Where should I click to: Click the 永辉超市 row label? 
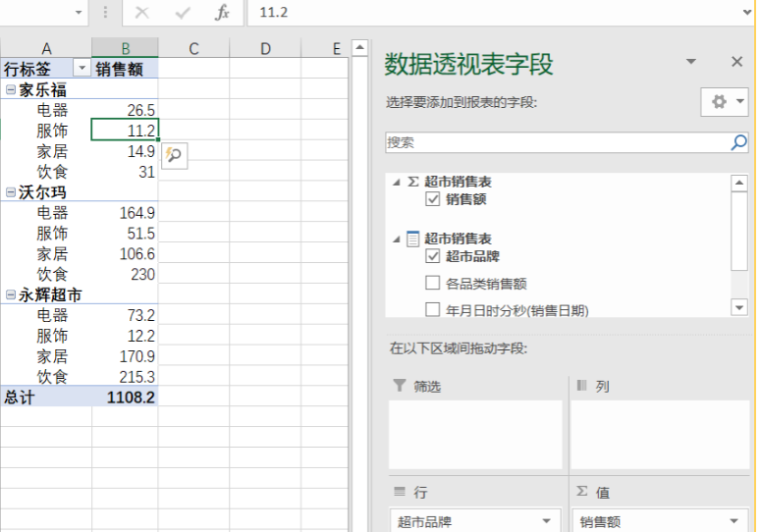pyautogui.click(x=50, y=294)
